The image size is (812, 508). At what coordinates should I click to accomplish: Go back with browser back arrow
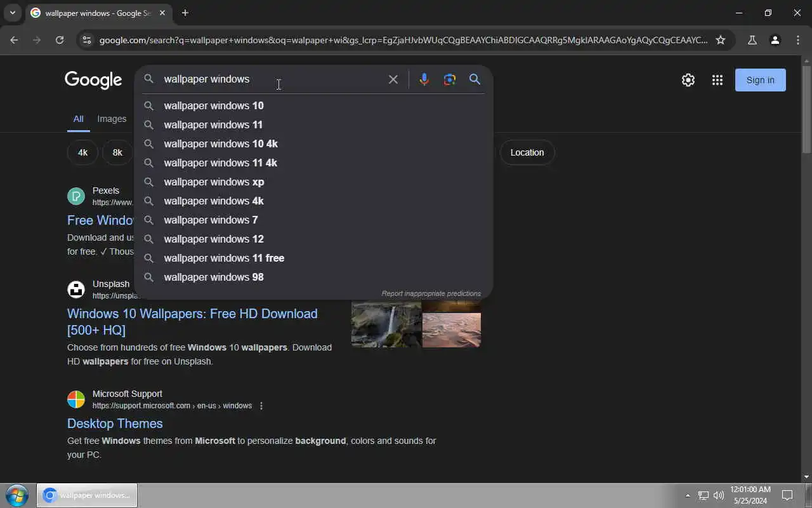pos(14,40)
